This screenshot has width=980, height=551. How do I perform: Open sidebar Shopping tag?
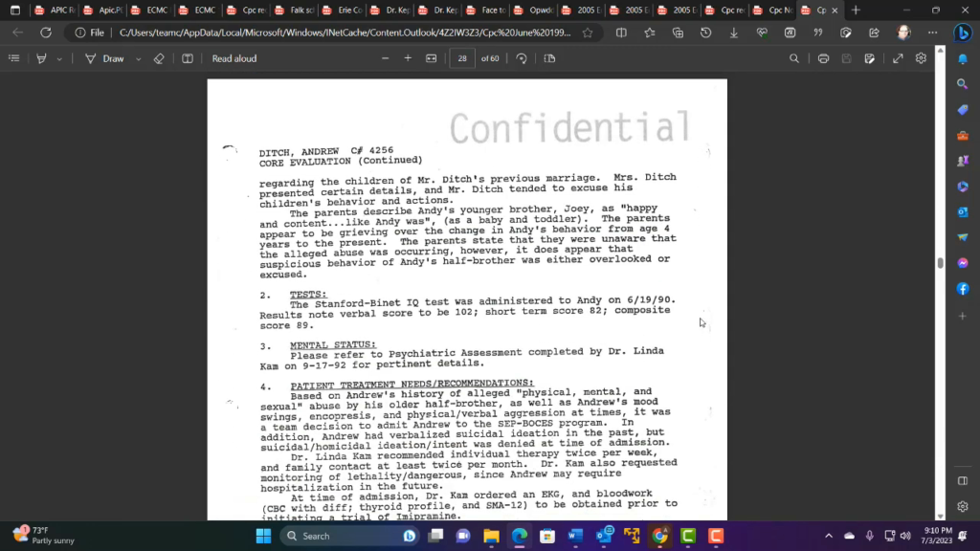963,109
